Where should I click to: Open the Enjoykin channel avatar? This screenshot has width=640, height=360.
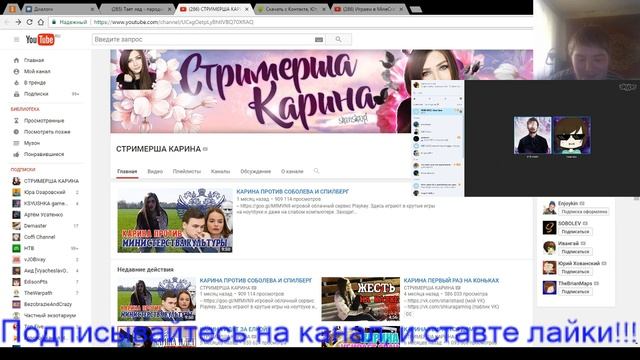(549, 208)
